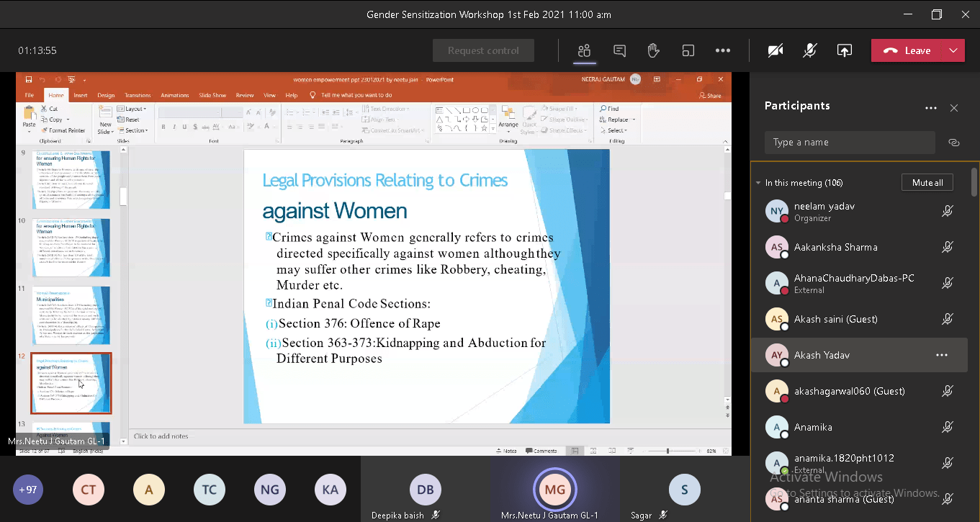
Task: Click the +97 overflow participants bubble
Action: pos(28,490)
